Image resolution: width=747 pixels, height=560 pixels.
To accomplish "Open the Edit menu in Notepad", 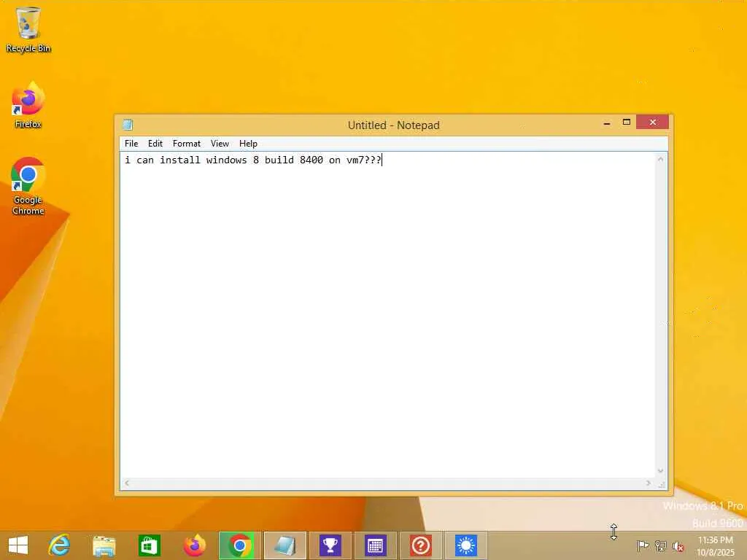I will (x=155, y=144).
